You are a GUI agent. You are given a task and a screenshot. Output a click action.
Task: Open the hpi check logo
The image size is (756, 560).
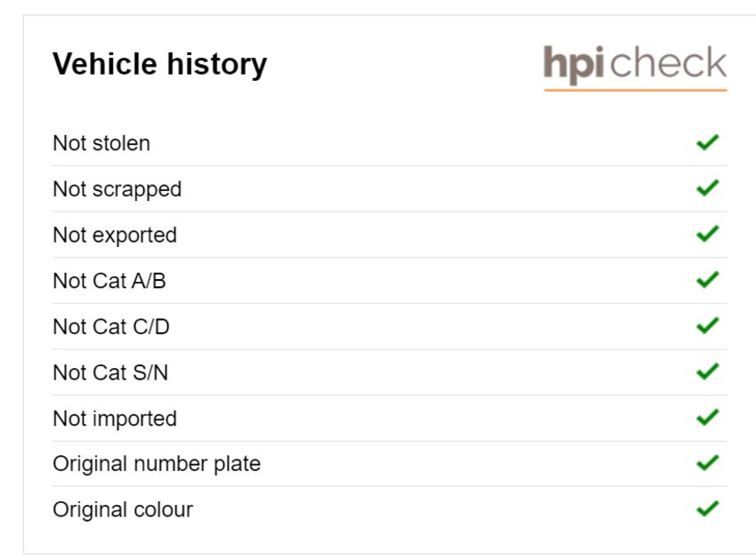pyautogui.click(x=635, y=66)
